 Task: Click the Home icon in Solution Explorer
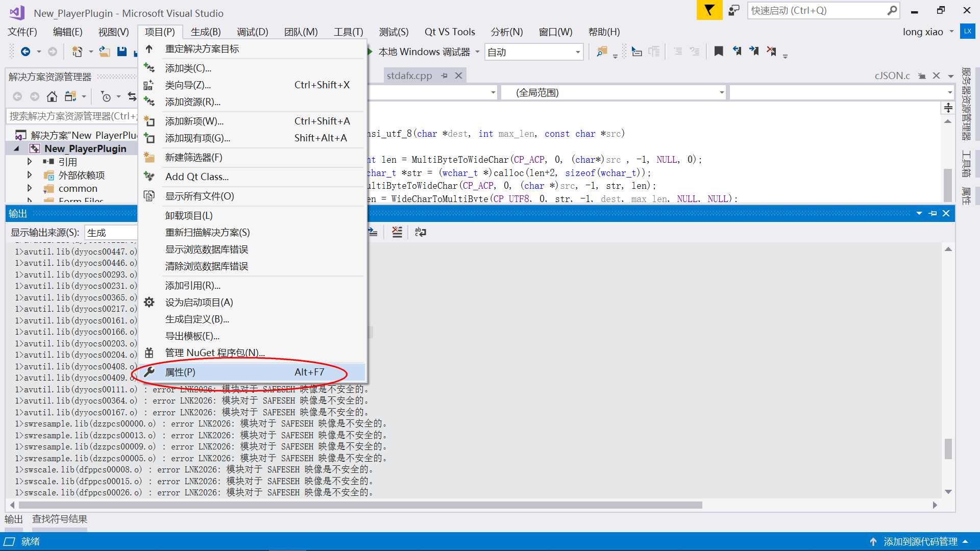52,96
